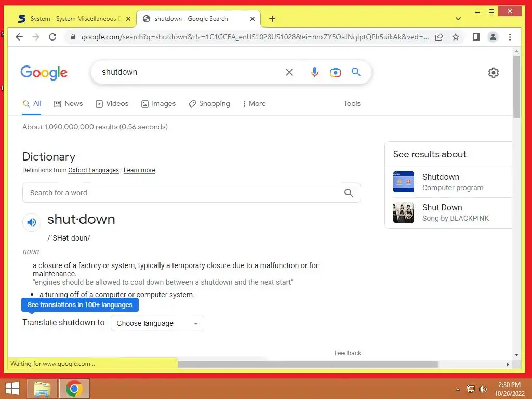532x399 pixels.
Task: Click the Google logo
Action: [44, 73]
